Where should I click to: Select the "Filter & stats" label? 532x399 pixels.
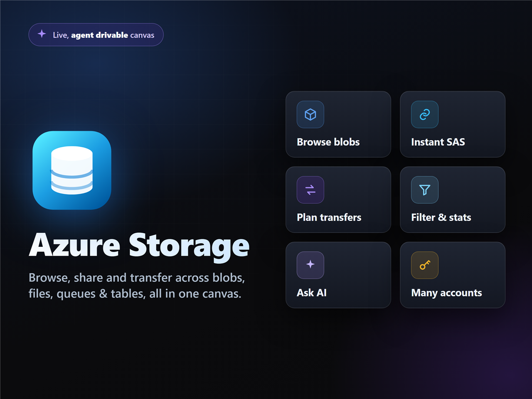click(x=441, y=217)
